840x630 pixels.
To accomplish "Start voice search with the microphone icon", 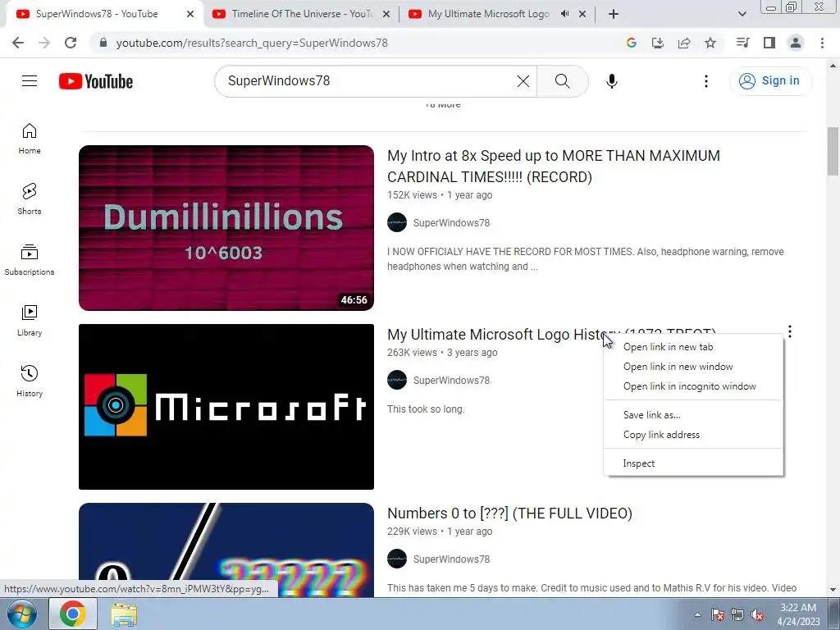I will pos(612,81).
